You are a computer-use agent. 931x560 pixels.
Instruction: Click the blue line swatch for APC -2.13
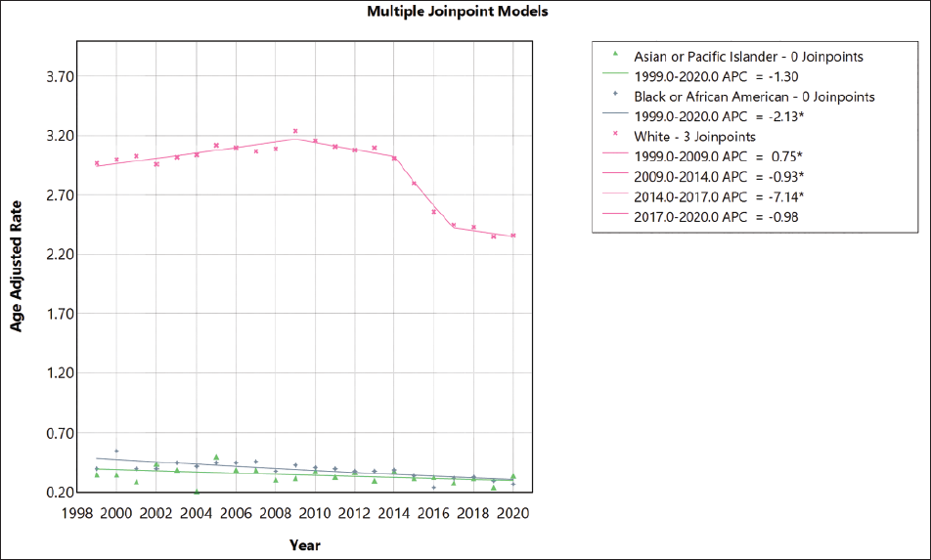tap(615, 113)
